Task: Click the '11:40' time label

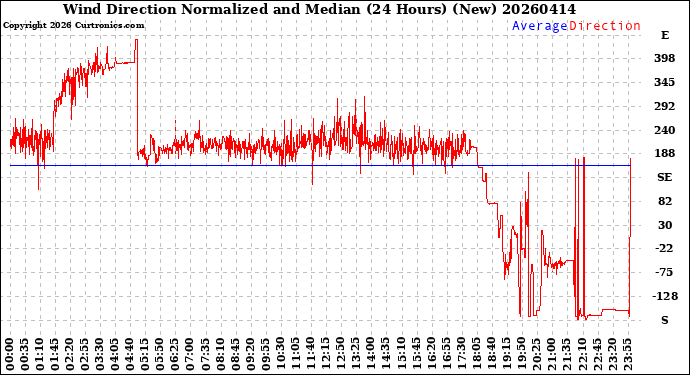Action: (310, 355)
